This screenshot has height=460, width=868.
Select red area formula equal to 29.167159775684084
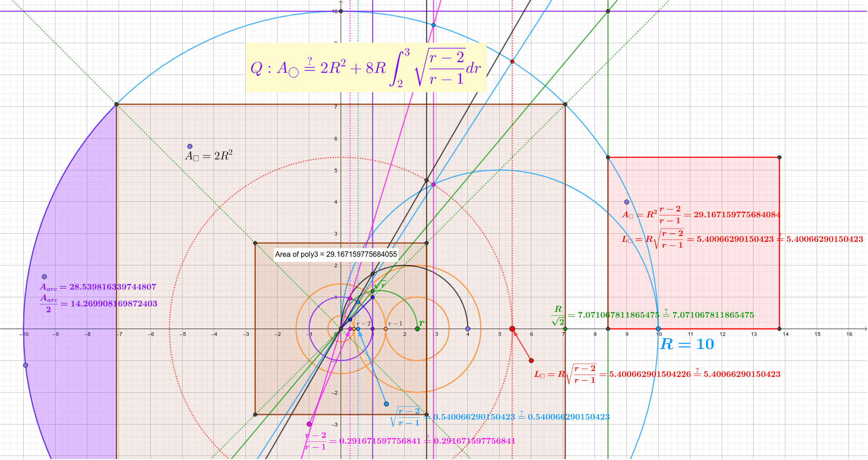(701, 215)
